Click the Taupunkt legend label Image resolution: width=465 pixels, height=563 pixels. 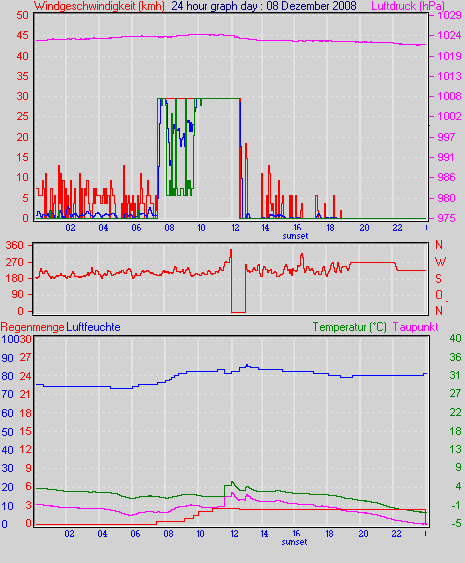[x=415, y=327]
